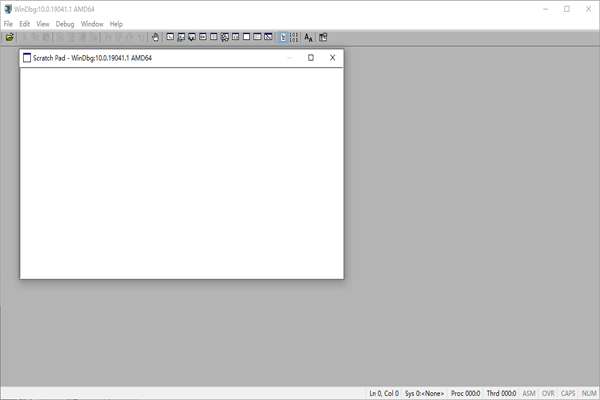600x400 pixels.
Task: Expand the View menu
Action: 42,24
